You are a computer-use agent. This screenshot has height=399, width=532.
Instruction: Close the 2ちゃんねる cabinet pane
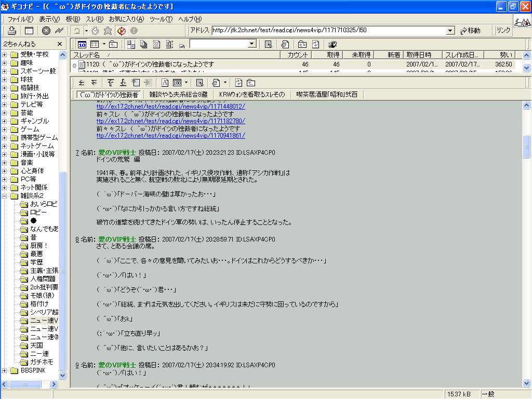[60, 44]
